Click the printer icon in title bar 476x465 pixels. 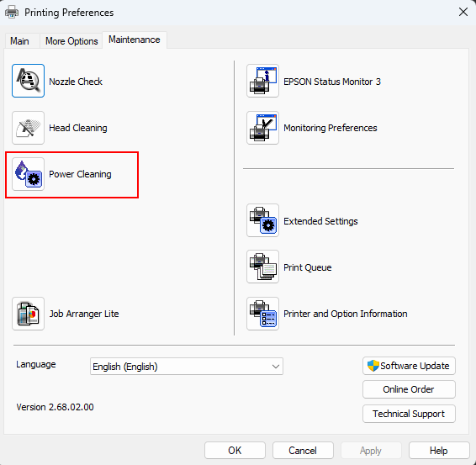point(12,13)
